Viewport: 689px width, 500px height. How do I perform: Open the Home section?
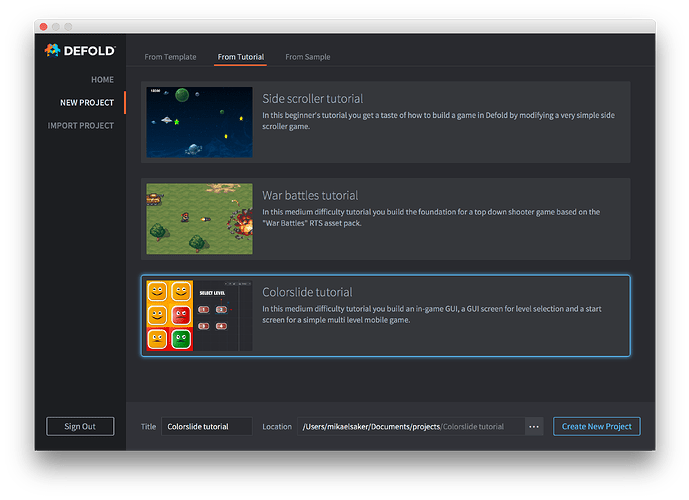click(x=102, y=80)
